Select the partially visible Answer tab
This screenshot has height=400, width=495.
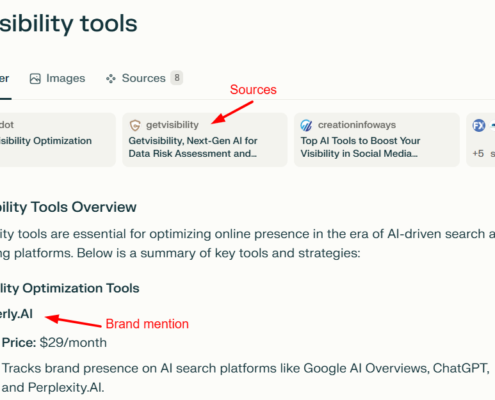[5, 79]
